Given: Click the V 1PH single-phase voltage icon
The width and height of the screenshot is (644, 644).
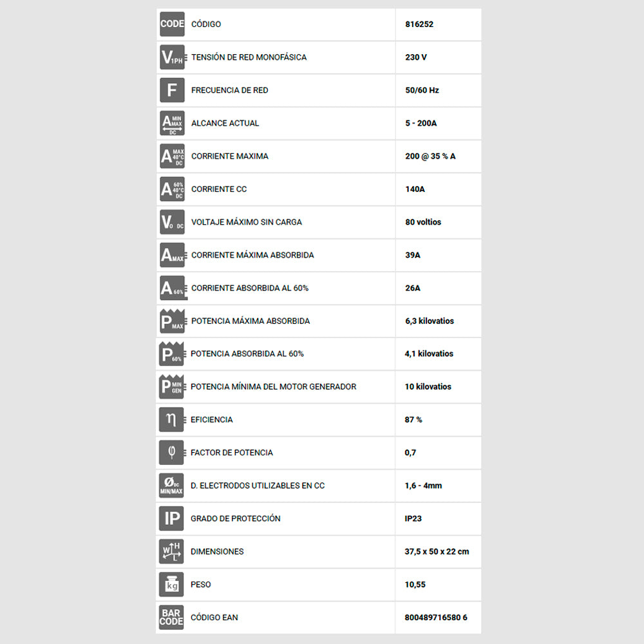Looking at the screenshot, I should 173,57.
